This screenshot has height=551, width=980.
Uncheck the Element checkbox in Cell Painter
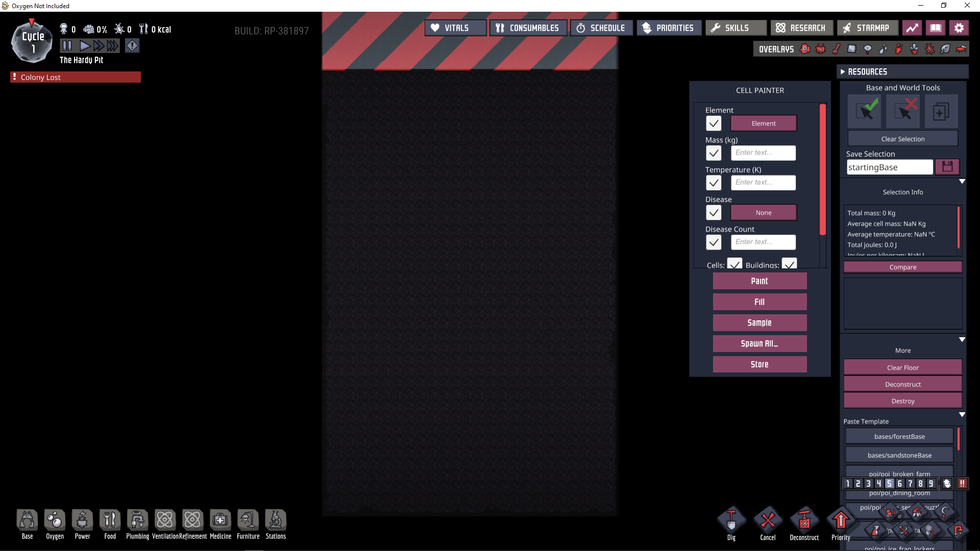(714, 123)
